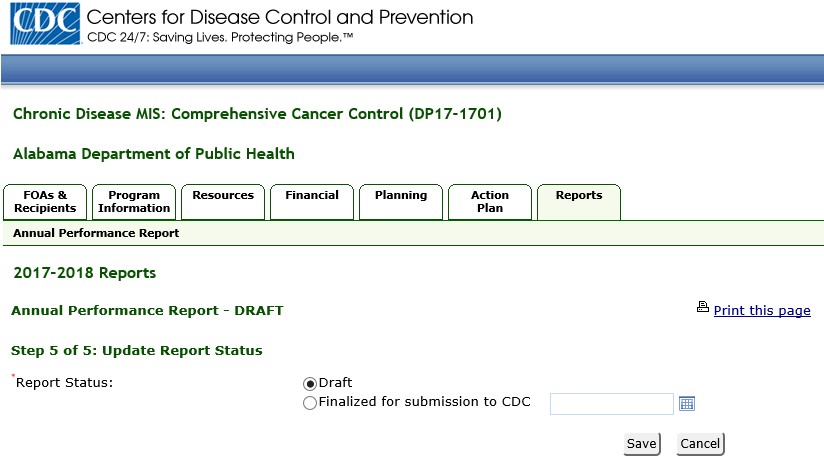Open the calendar date picker icon
This screenshot has height=468, width=824.
687,403
